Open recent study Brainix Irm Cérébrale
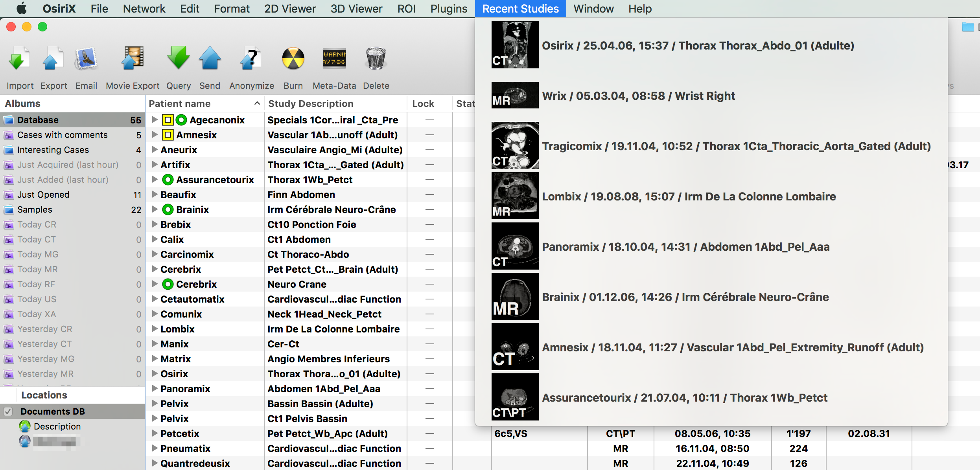Image resolution: width=980 pixels, height=470 pixels. [x=711, y=297]
